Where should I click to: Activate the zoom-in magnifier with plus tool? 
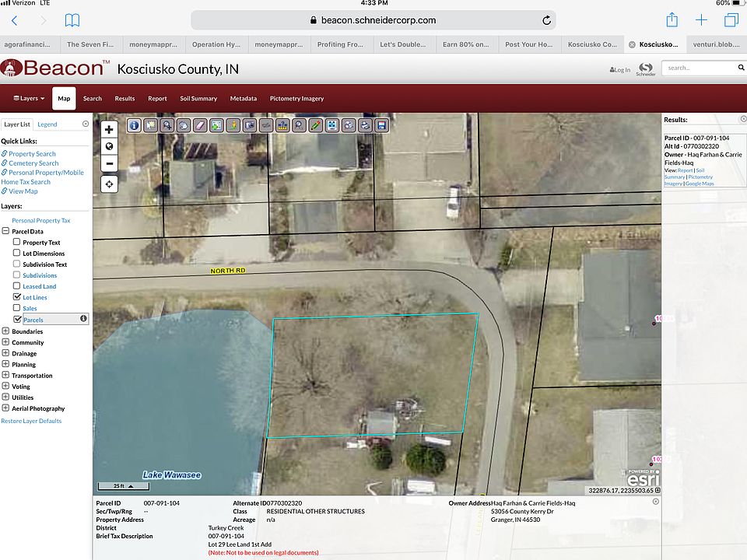pyautogui.click(x=167, y=125)
